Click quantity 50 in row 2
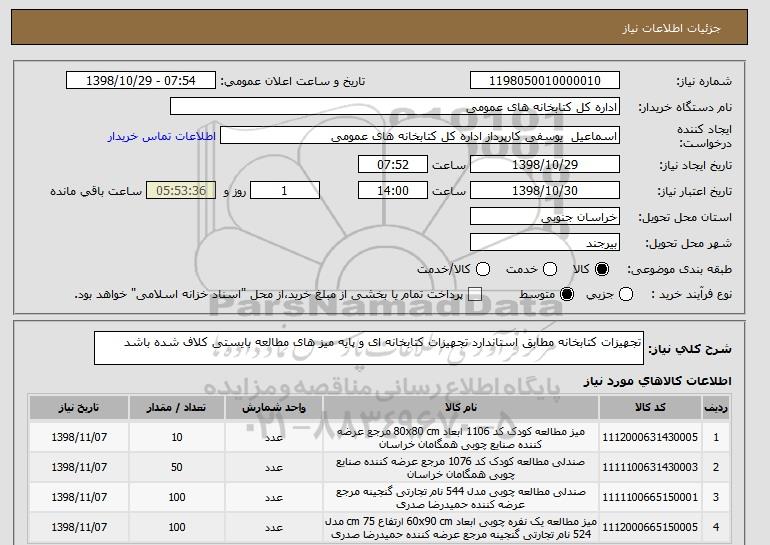The image size is (770, 545). tap(177, 467)
